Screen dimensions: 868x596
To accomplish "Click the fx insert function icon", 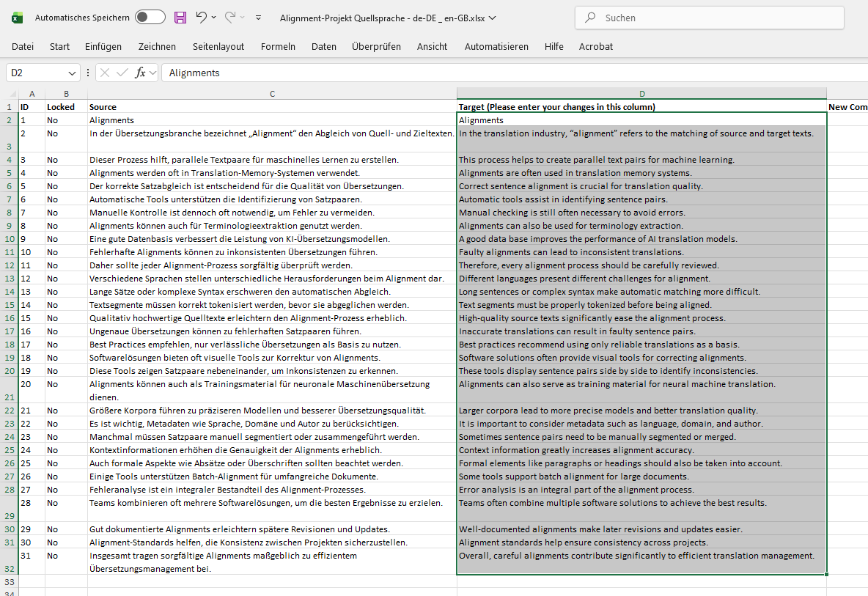I will (x=141, y=73).
